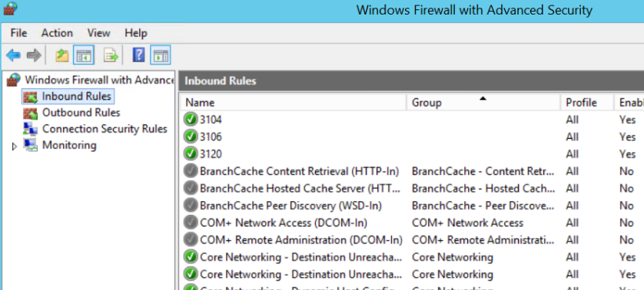644x290 pixels.
Task: Select Connection Security Rules in the tree
Action: [105, 129]
